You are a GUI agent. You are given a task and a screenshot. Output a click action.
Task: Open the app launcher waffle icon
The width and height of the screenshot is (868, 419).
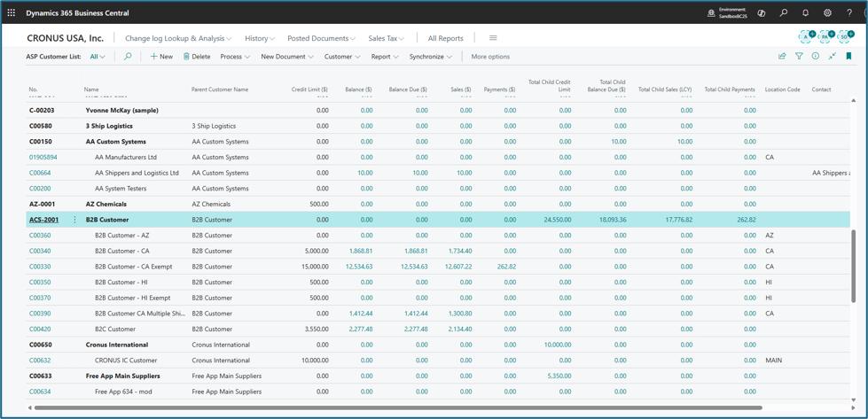pyautogui.click(x=11, y=12)
